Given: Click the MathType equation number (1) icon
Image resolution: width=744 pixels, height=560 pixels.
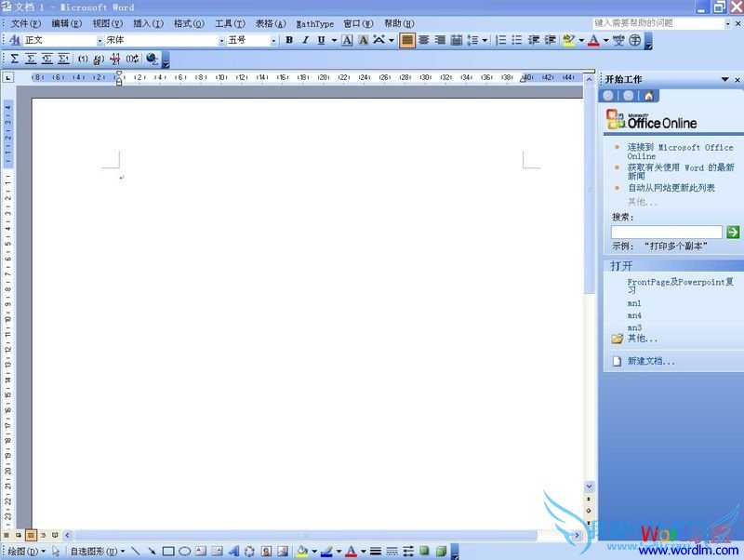Looking at the screenshot, I should tap(83, 59).
